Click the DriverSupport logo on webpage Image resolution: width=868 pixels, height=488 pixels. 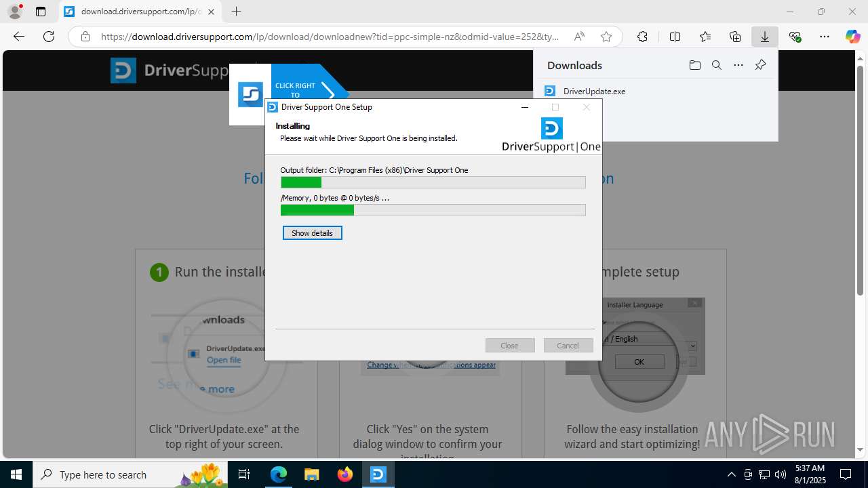click(170, 70)
